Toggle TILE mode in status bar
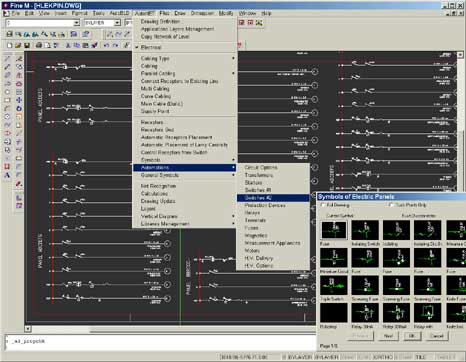 pyautogui.click(x=421, y=357)
